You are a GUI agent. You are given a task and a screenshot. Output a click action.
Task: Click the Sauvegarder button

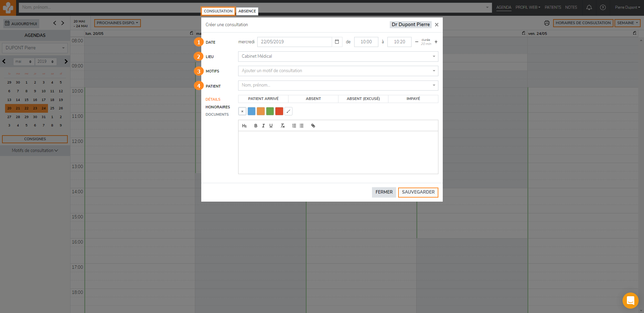pos(418,192)
